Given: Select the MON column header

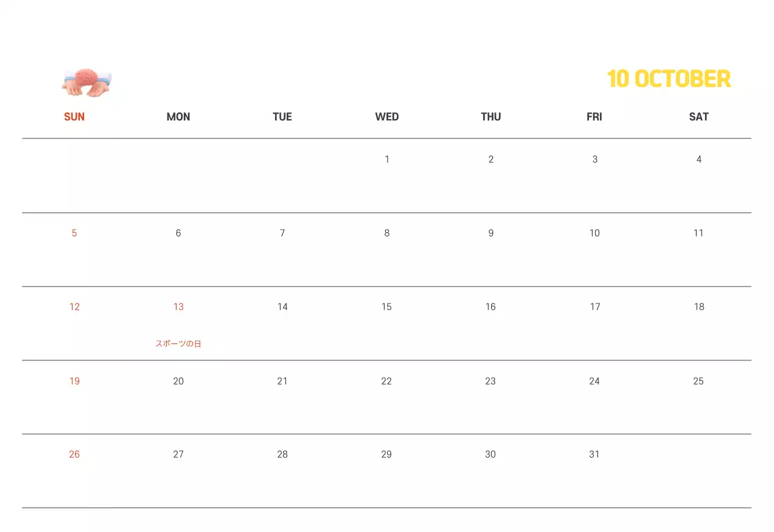Looking at the screenshot, I should point(178,117).
